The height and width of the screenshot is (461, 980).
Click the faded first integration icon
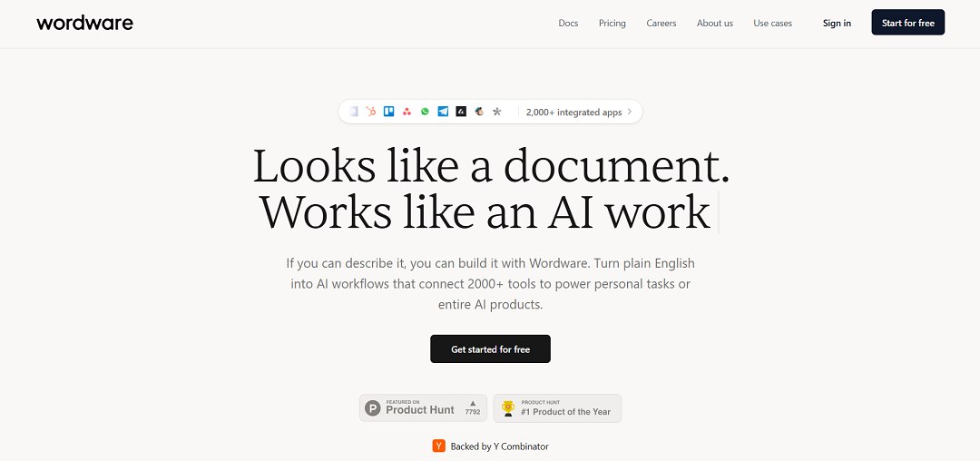353,112
